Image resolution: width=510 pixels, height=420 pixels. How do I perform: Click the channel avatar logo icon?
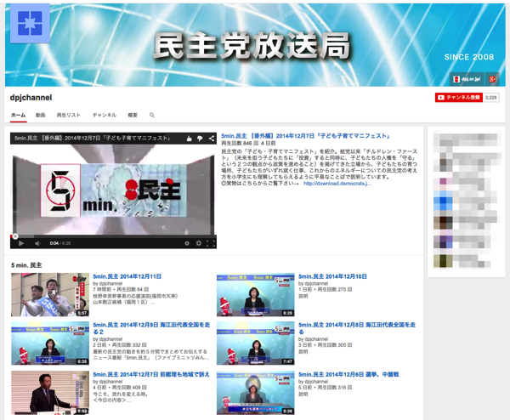pyautogui.click(x=30, y=23)
